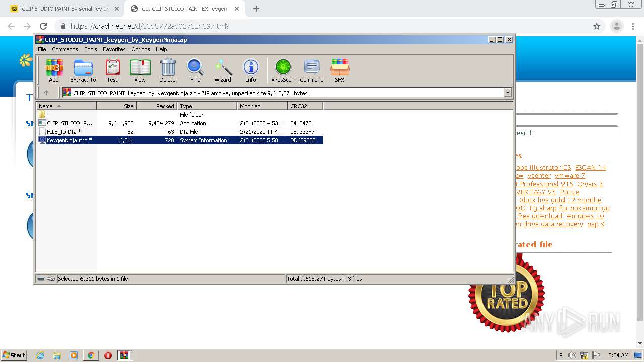Open the psp 9 link

click(x=596, y=224)
